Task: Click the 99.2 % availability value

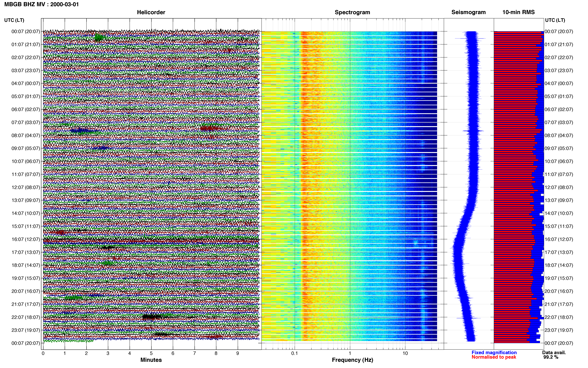Action: (x=551, y=357)
